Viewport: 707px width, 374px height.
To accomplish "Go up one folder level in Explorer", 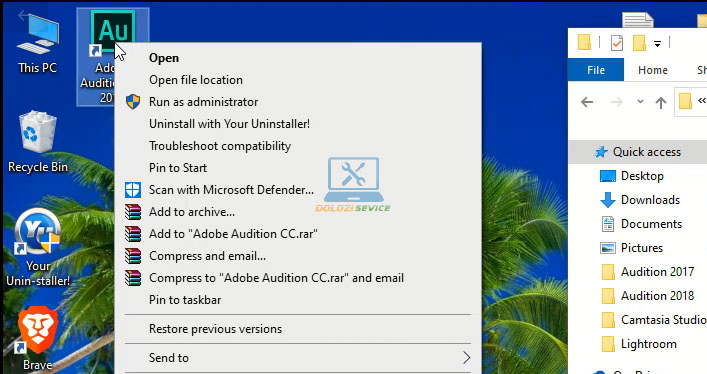I will pos(661,102).
